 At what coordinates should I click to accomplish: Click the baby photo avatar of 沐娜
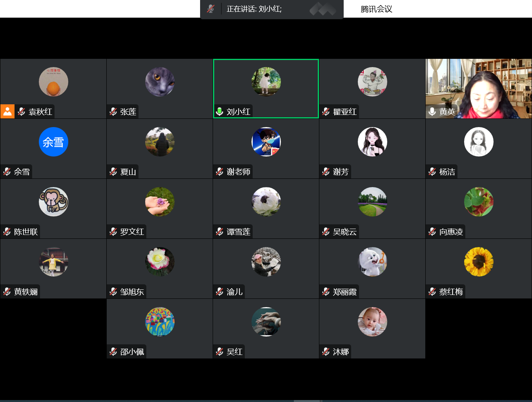tap(372, 322)
